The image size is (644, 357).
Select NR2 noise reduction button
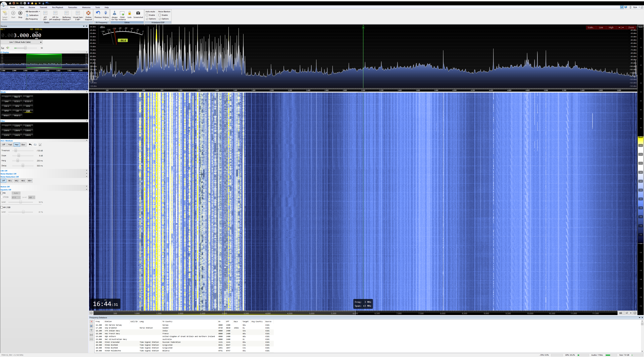[16, 181]
